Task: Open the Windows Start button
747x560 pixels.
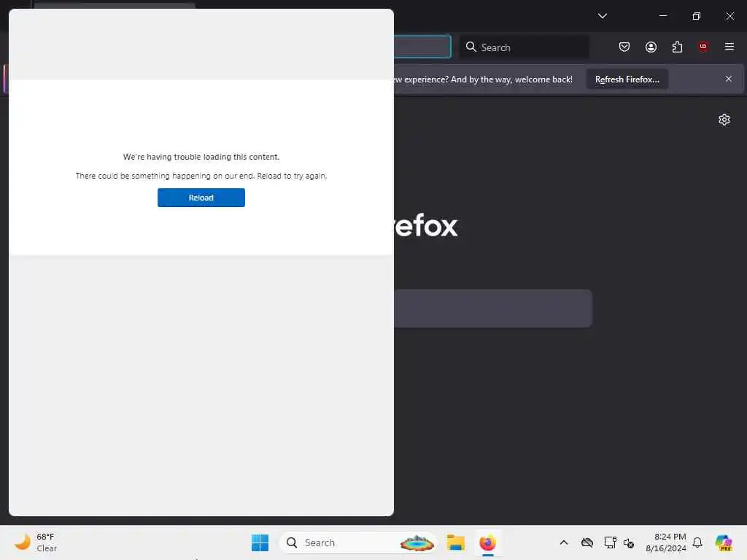Action: click(260, 542)
